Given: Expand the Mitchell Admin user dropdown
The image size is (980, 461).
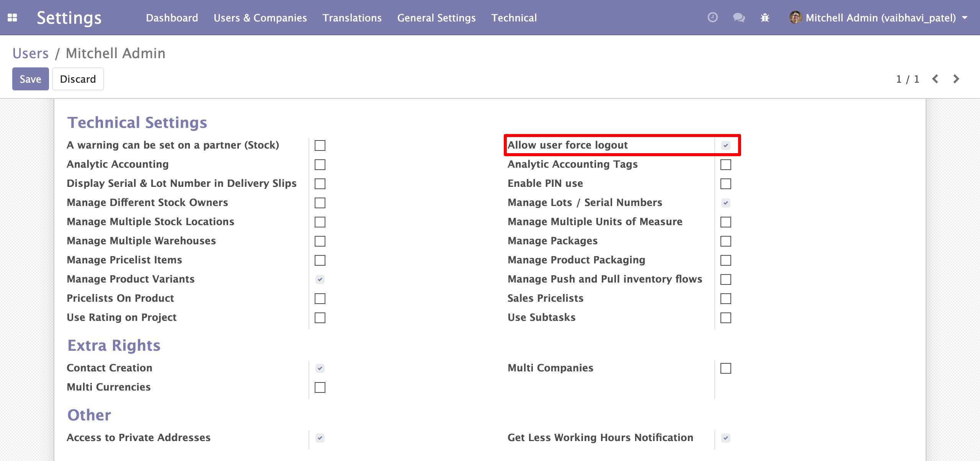Looking at the screenshot, I should pos(879,18).
